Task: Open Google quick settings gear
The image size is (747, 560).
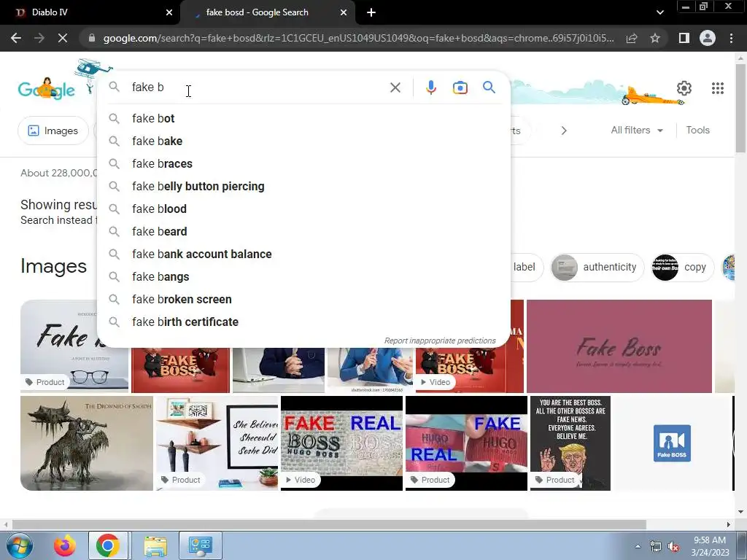Action: 684,88
